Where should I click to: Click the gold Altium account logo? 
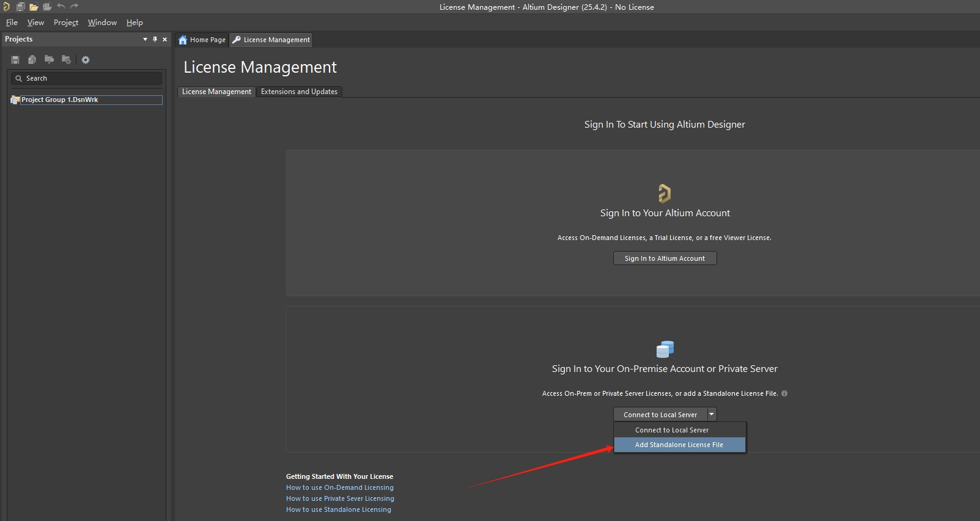[x=665, y=193]
